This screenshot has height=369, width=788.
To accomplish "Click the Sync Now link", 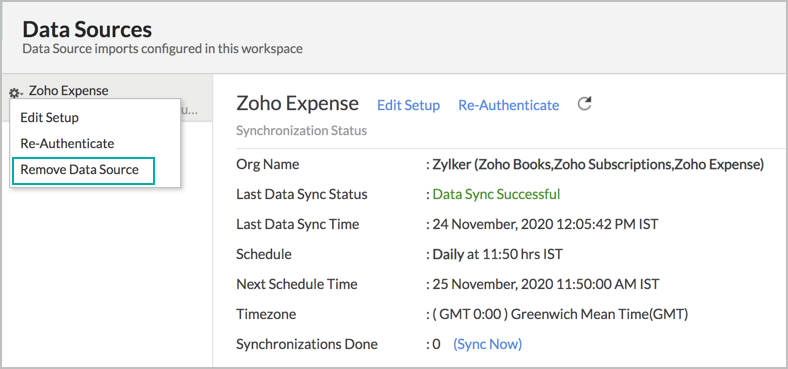I will (x=487, y=344).
